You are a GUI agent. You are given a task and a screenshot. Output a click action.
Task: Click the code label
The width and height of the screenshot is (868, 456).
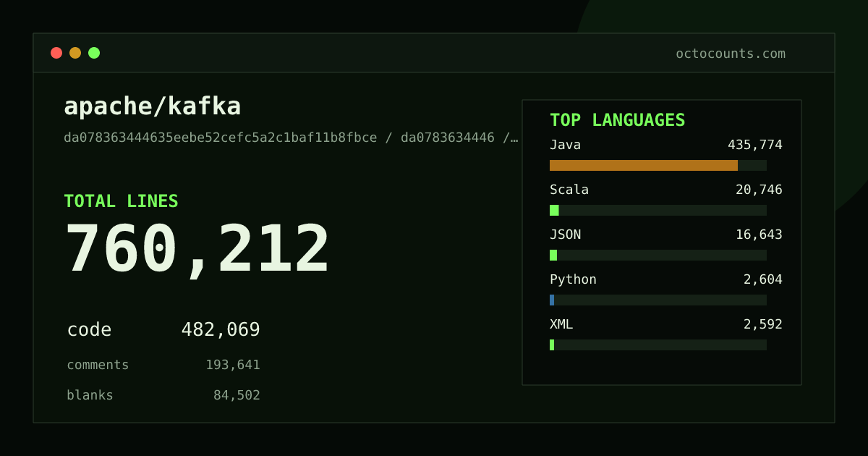pyautogui.click(x=90, y=330)
